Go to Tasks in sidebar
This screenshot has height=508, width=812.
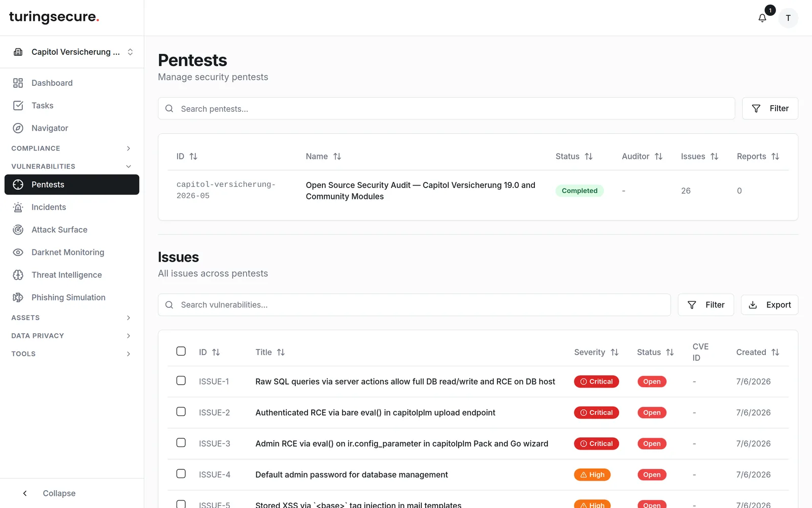coord(72,106)
